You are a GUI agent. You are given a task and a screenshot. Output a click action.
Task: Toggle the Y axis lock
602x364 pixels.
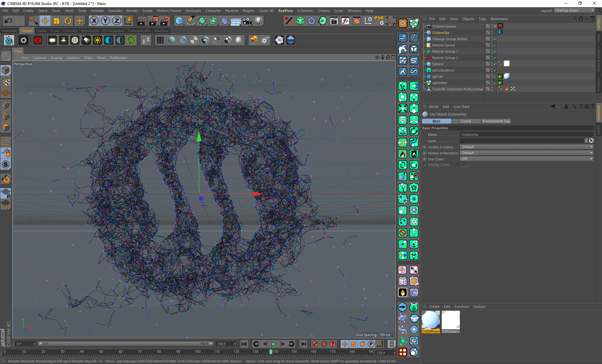pos(105,21)
